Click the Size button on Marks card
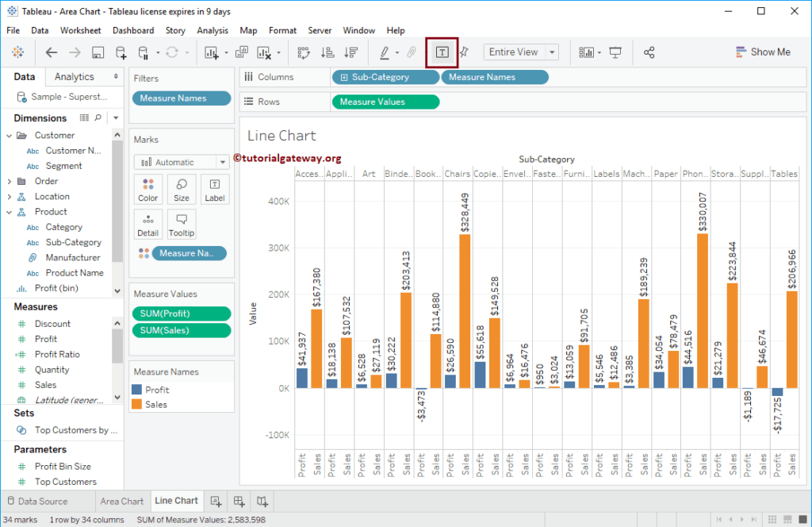812x527 pixels. pos(182,190)
